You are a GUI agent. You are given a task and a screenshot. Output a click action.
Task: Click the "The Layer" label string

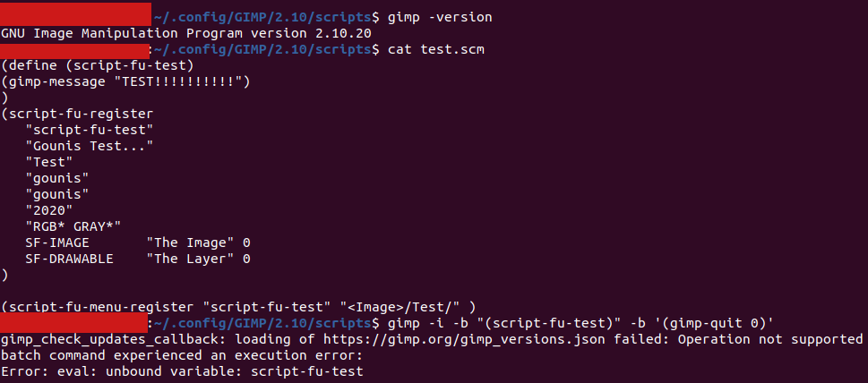coord(191,259)
